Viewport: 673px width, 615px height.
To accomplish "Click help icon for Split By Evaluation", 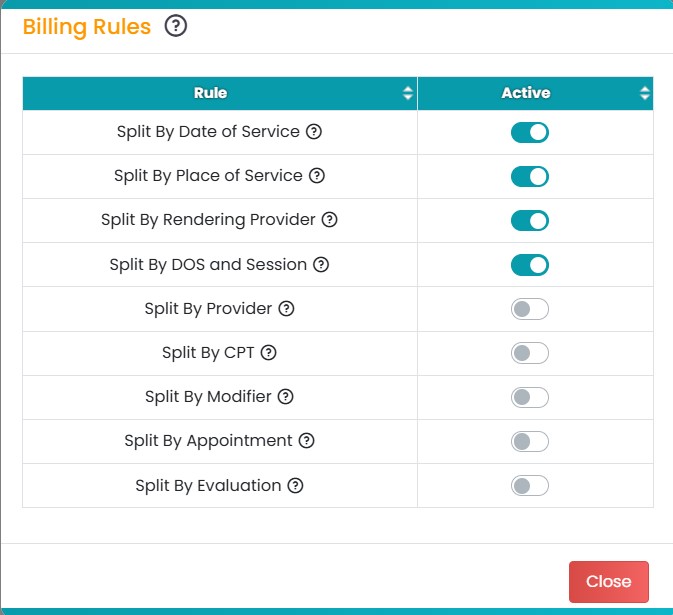I will click(x=295, y=486).
